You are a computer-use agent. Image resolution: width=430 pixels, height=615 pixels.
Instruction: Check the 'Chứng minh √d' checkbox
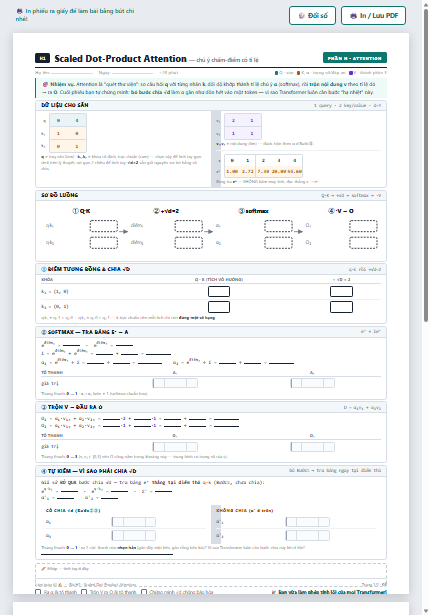(x=144, y=592)
